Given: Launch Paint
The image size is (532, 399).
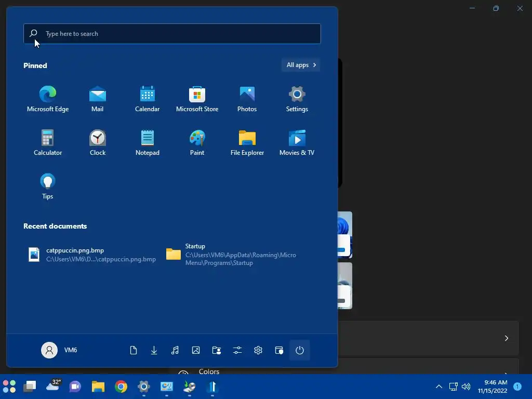Looking at the screenshot, I should coord(197,142).
